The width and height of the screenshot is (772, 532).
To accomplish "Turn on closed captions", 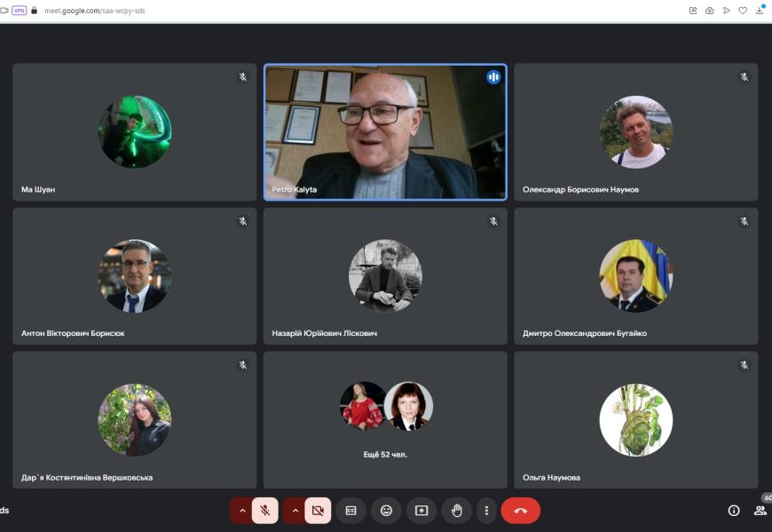I will coord(351,511).
